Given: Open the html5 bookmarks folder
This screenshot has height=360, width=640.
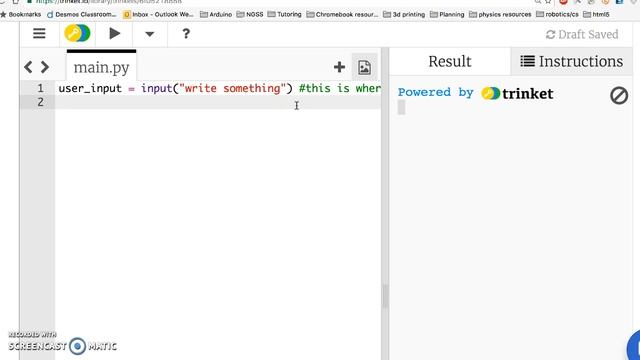Looking at the screenshot, I should coord(596,14).
